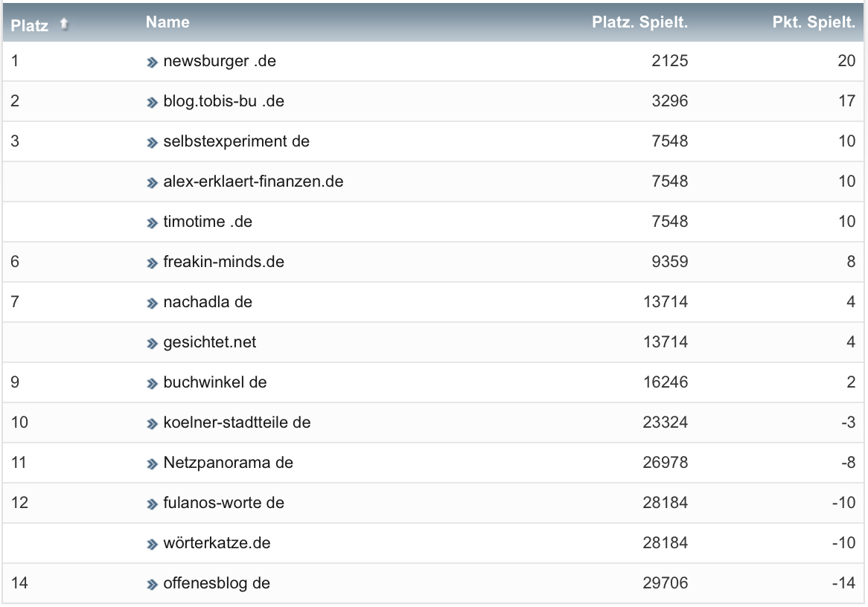
Task: Click the arrow icon before selbstexperiment de
Action: (x=152, y=143)
